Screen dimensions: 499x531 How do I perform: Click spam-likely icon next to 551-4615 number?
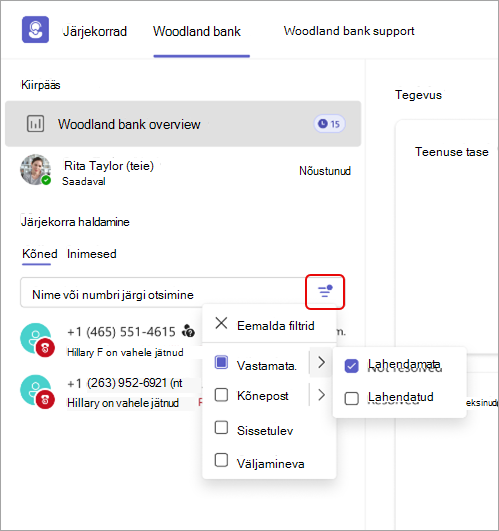189,331
